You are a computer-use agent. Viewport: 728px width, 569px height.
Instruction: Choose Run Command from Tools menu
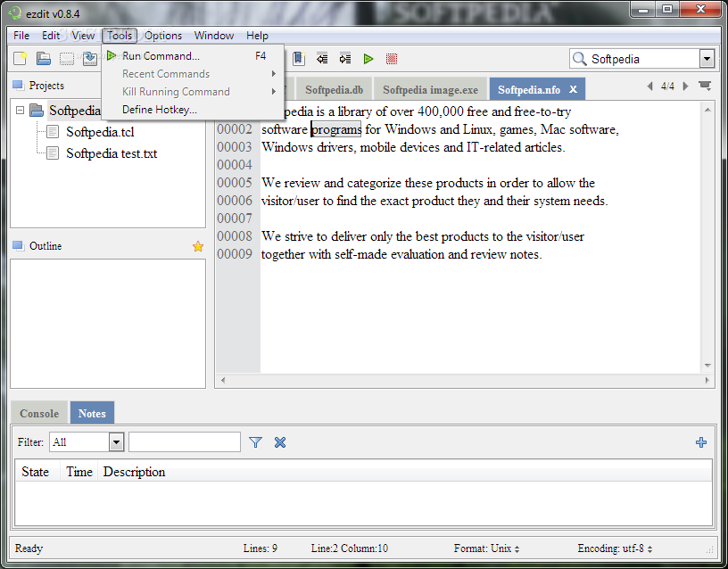click(192, 56)
